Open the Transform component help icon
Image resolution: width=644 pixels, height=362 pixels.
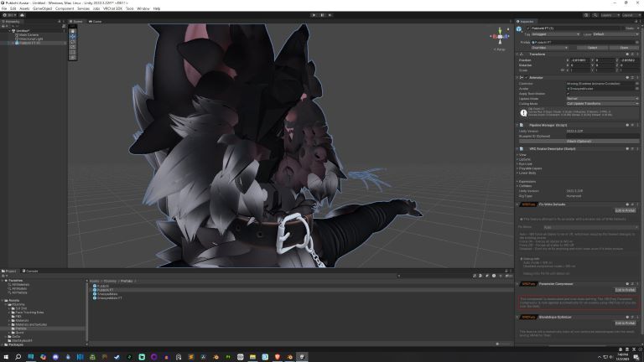click(627, 54)
